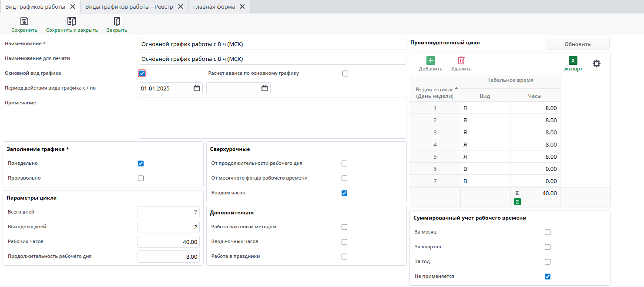Click the Всего дней field
This screenshot has height=287, width=644.
(168, 212)
